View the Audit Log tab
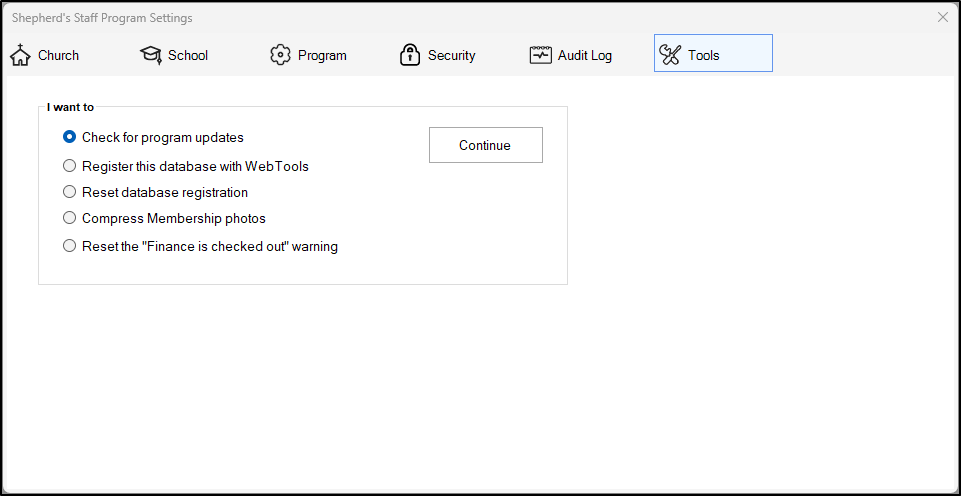The height and width of the screenshot is (496, 961). (x=584, y=55)
